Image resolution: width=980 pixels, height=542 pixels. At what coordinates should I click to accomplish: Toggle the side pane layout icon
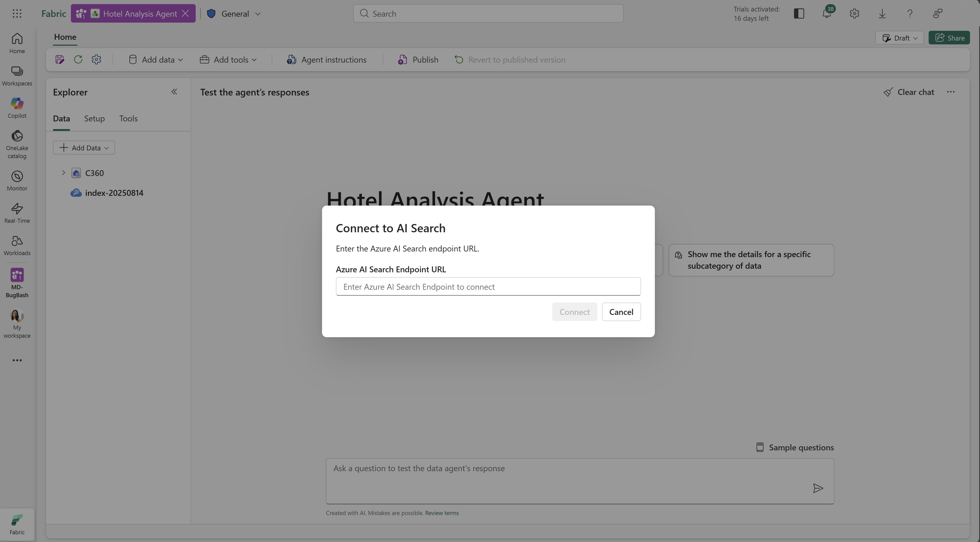[x=799, y=14]
